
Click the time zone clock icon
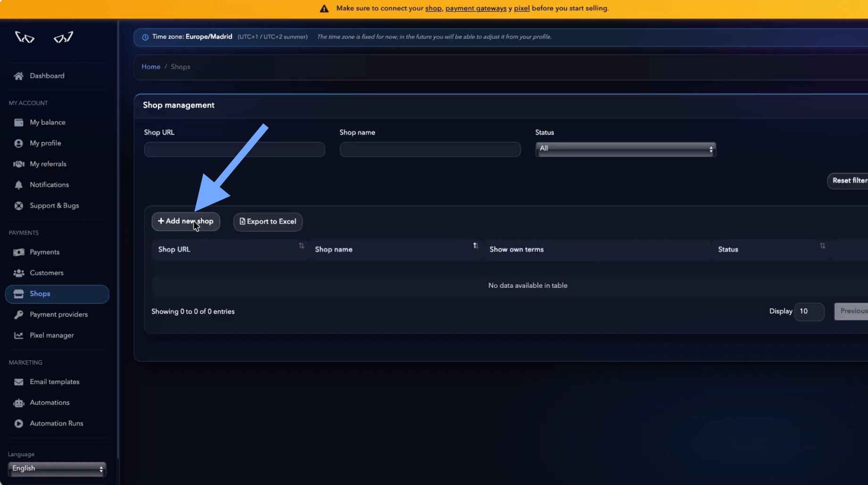point(145,37)
